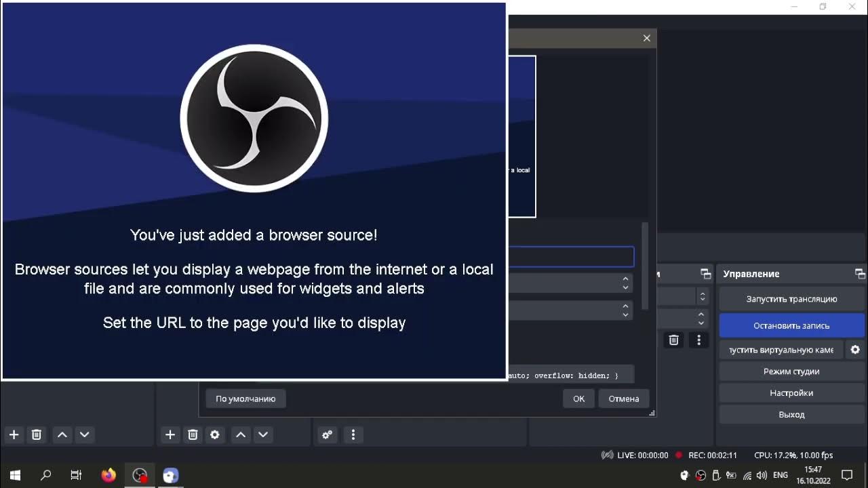Toggle Режим студии mode
This screenshot has height=488, width=868.
tap(791, 371)
